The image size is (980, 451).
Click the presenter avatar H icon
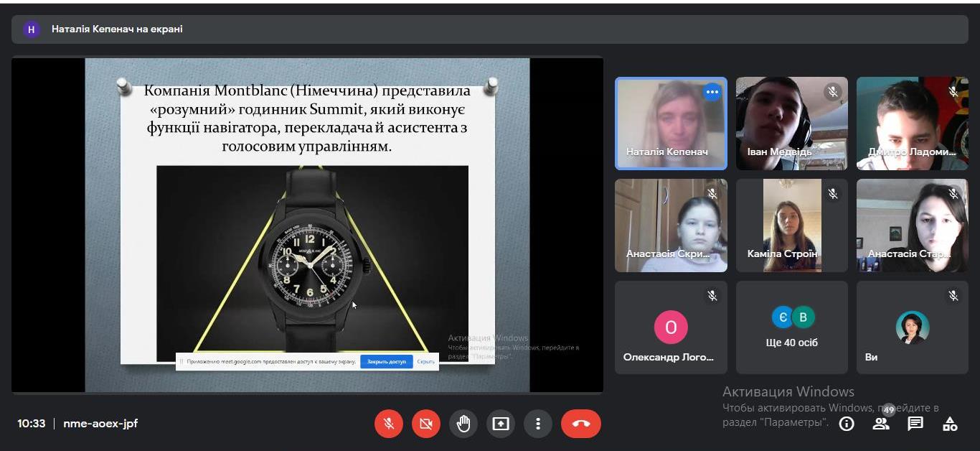click(x=31, y=29)
